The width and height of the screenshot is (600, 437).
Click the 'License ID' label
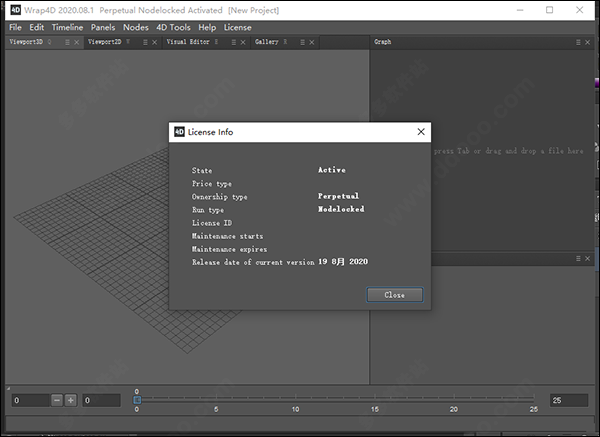pos(212,223)
